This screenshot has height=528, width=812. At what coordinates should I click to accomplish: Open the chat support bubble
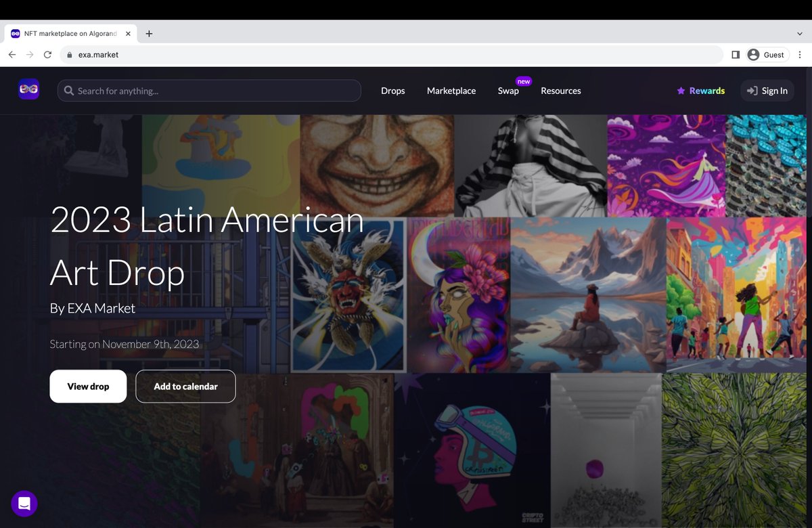[x=24, y=504]
